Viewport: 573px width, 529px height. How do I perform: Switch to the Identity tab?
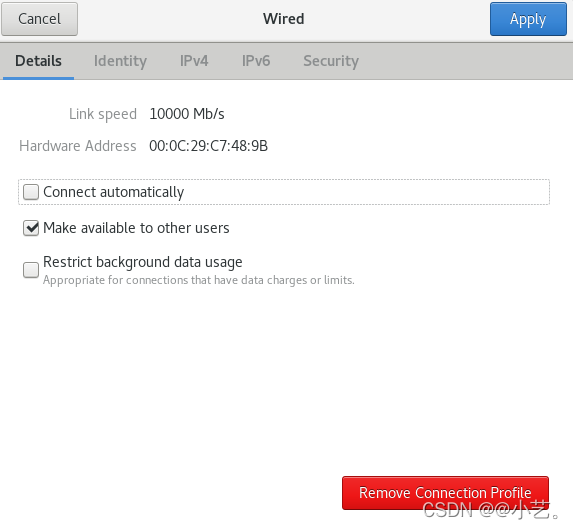(x=120, y=61)
